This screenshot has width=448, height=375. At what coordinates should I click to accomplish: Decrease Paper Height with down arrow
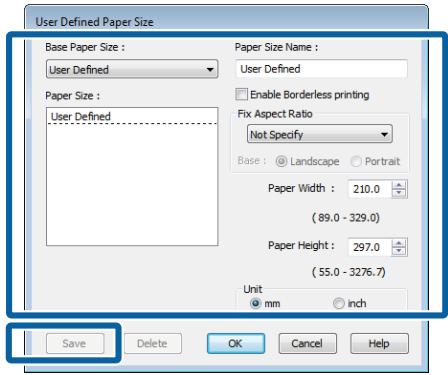pyautogui.click(x=399, y=251)
